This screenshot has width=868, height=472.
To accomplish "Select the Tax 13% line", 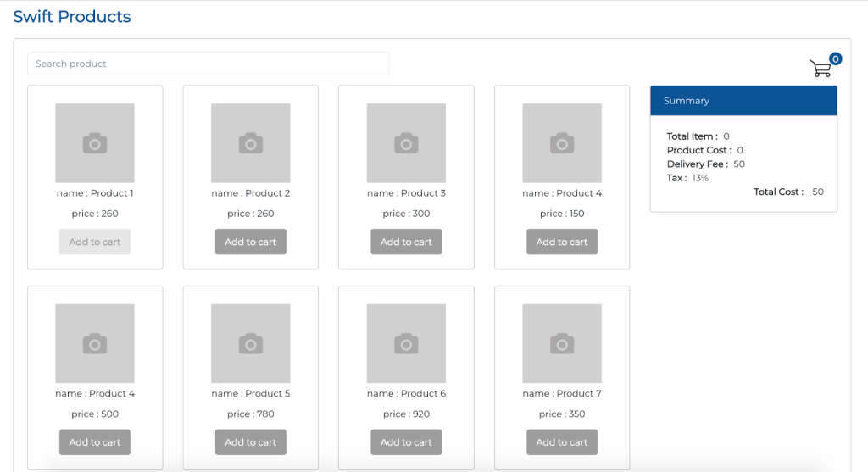I will [687, 178].
